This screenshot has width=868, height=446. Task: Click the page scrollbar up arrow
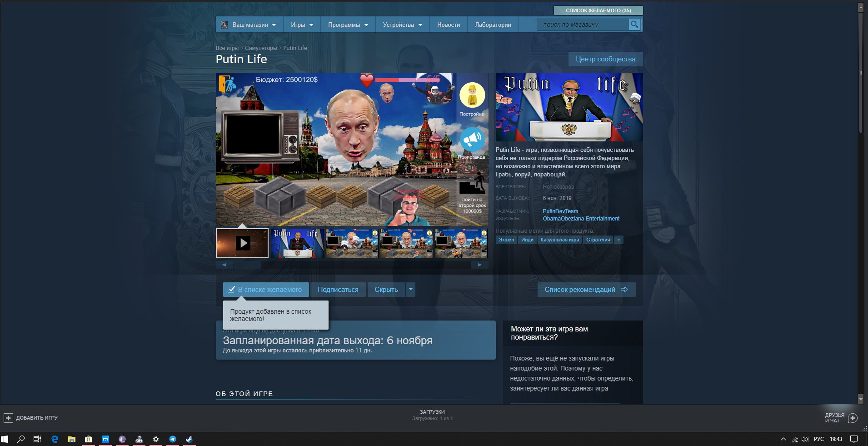(860, 7)
